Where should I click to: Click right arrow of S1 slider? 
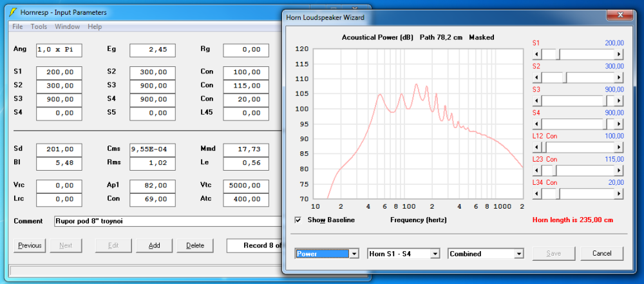620,54
